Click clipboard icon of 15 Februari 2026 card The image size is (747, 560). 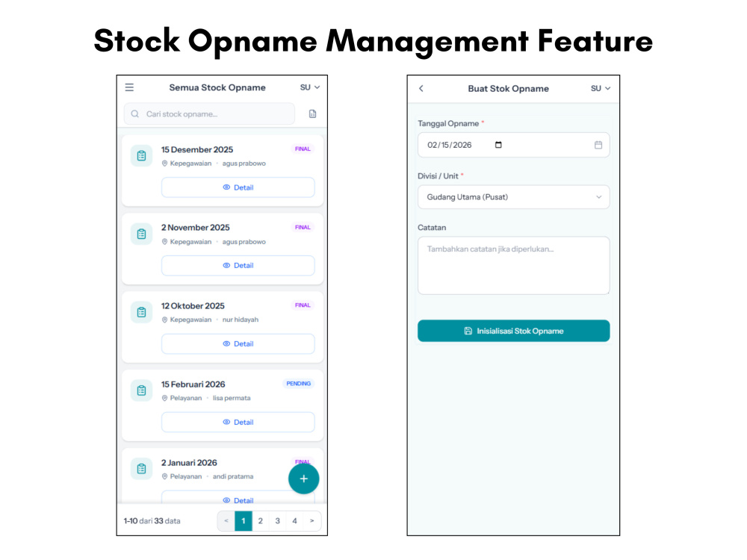141,391
